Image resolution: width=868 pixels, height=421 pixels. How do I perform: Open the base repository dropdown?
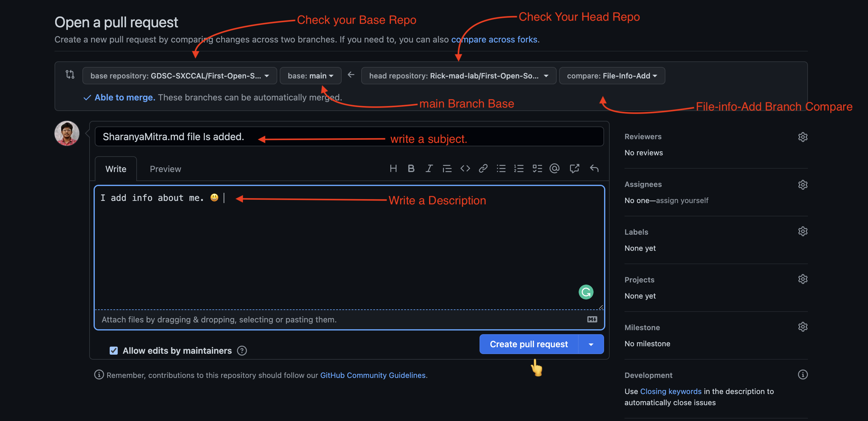pyautogui.click(x=179, y=76)
